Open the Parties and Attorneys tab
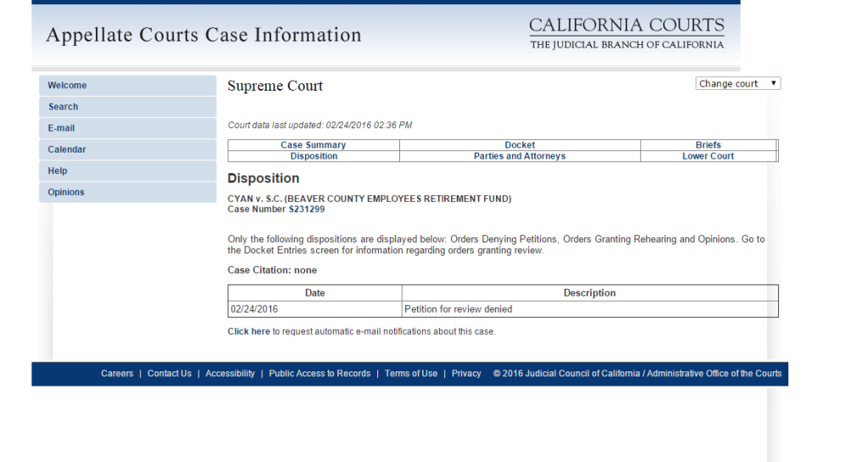Viewport: 868px width, 462px height. click(520, 156)
